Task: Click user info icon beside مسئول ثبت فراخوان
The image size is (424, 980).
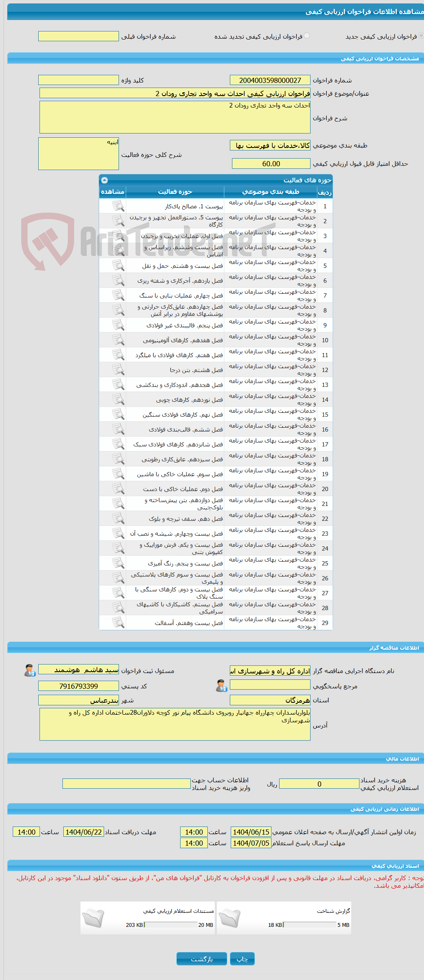Action: [x=30, y=670]
